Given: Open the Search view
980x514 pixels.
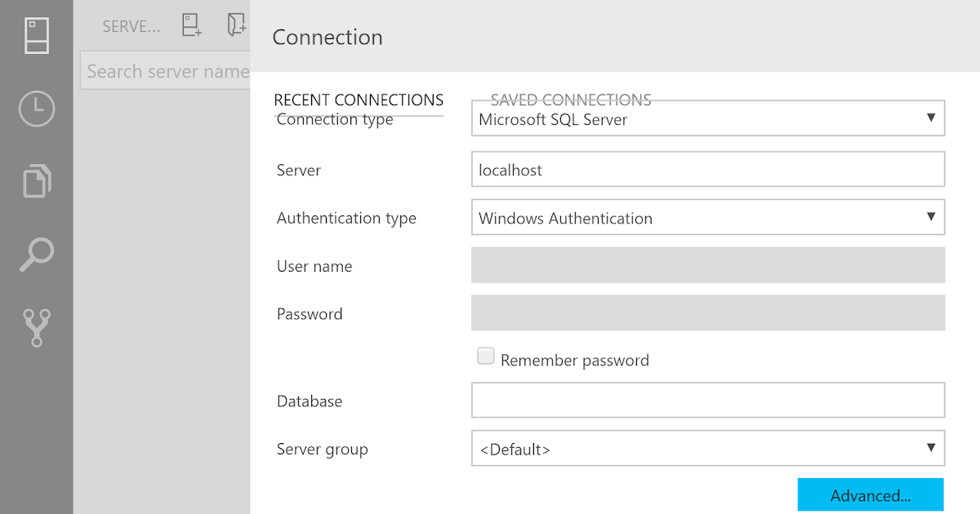Looking at the screenshot, I should (x=36, y=254).
